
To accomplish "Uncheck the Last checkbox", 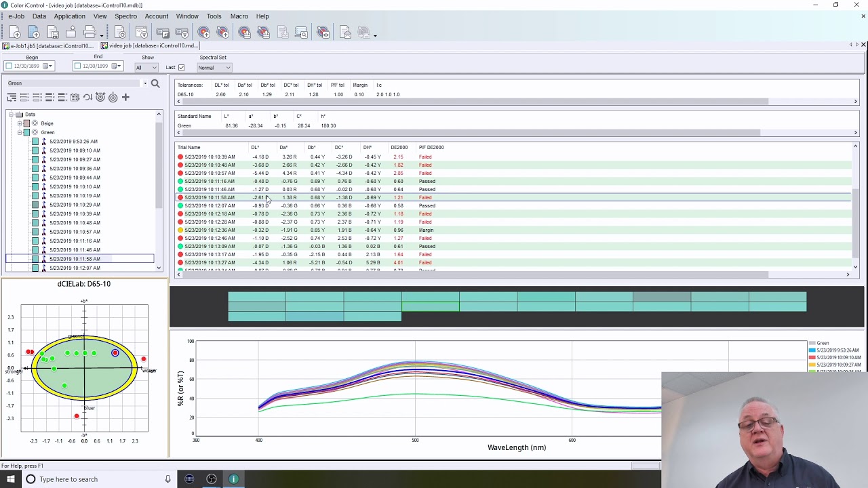I will tap(181, 67).
